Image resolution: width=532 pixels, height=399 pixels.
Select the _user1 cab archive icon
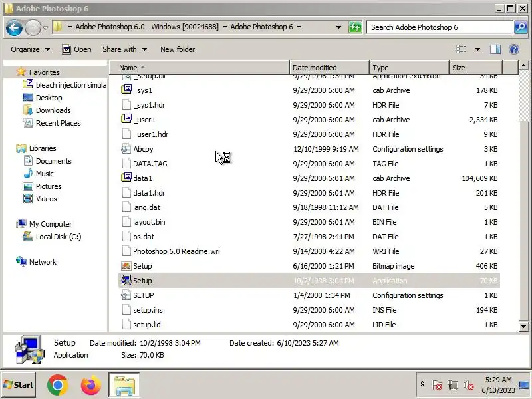(126, 119)
